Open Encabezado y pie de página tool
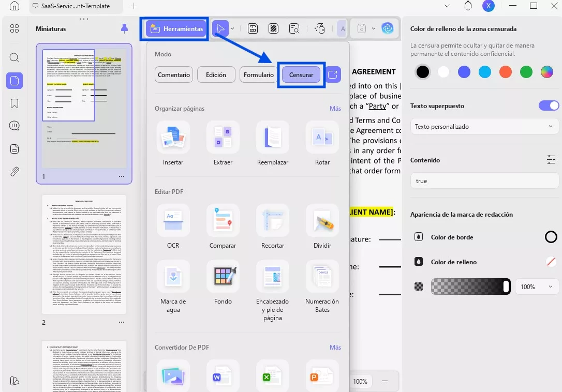 (272, 291)
